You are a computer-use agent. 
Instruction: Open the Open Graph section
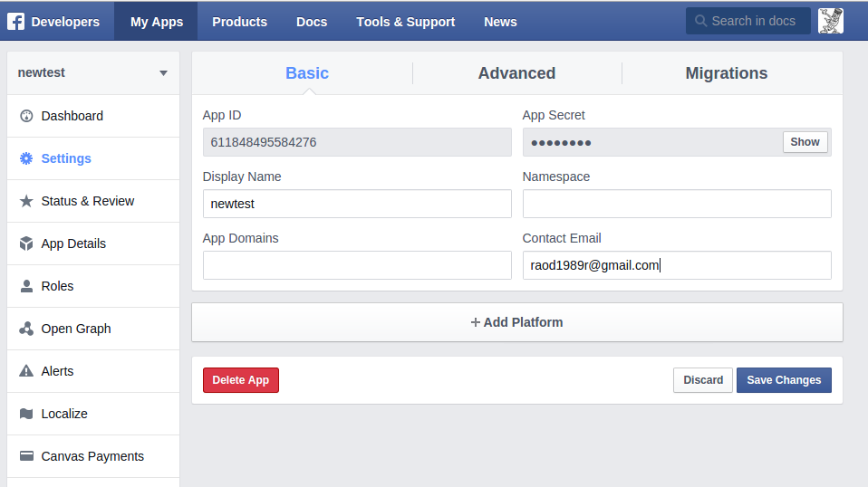[x=93, y=329]
